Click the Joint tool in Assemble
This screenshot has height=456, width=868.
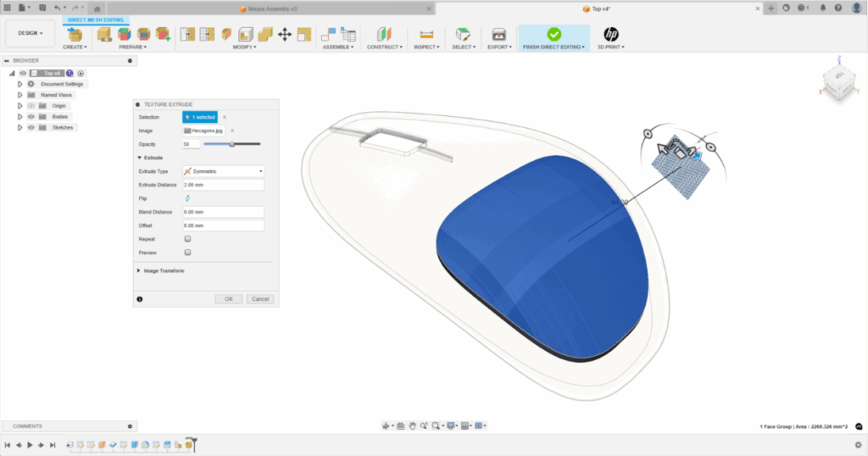328,34
